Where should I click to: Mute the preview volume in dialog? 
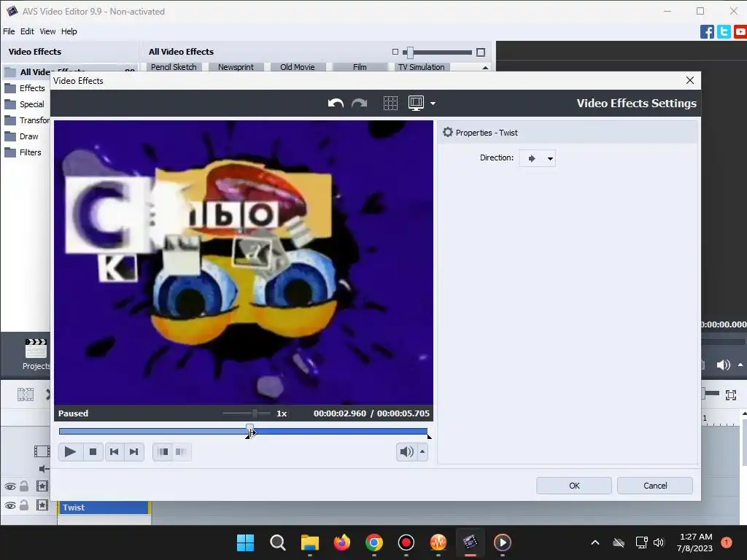(406, 452)
